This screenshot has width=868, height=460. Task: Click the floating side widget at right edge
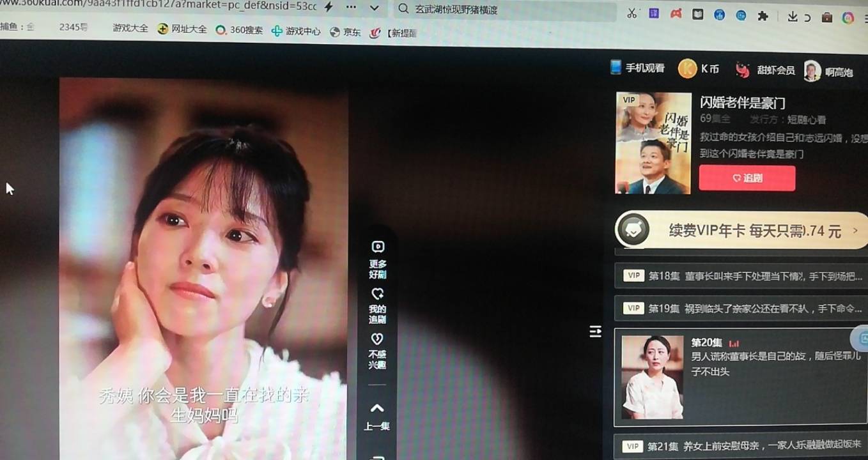[860, 339]
